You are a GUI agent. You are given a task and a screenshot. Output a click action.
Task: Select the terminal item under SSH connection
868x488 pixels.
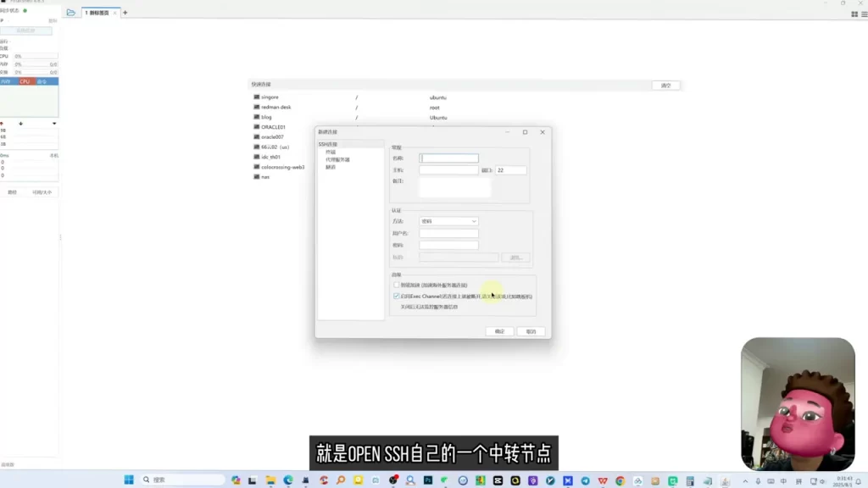point(331,152)
